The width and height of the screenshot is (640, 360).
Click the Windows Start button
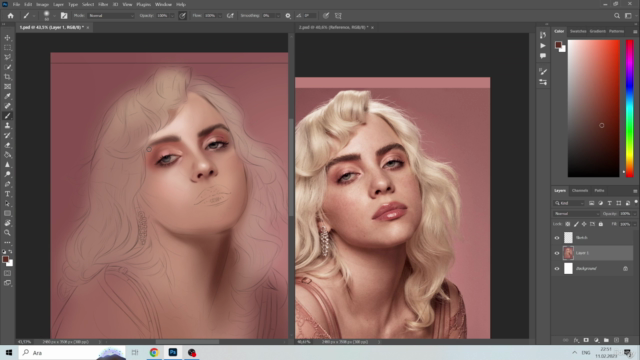click(x=9, y=353)
